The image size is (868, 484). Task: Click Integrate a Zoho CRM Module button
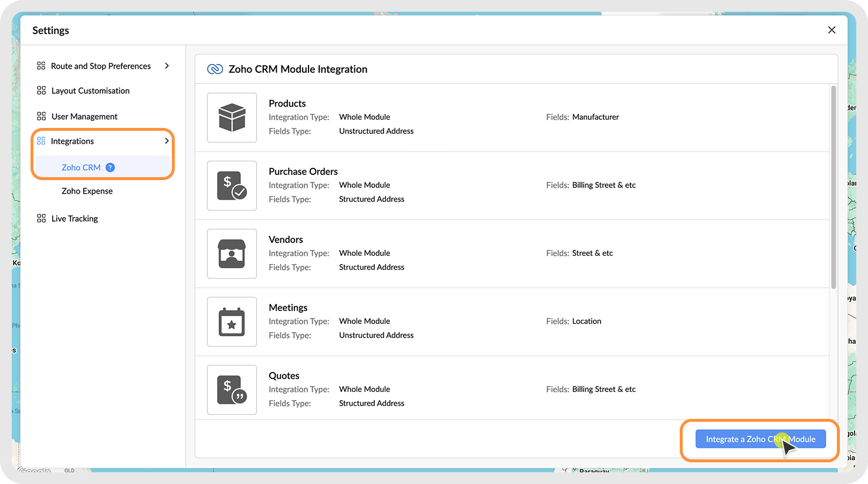point(761,439)
